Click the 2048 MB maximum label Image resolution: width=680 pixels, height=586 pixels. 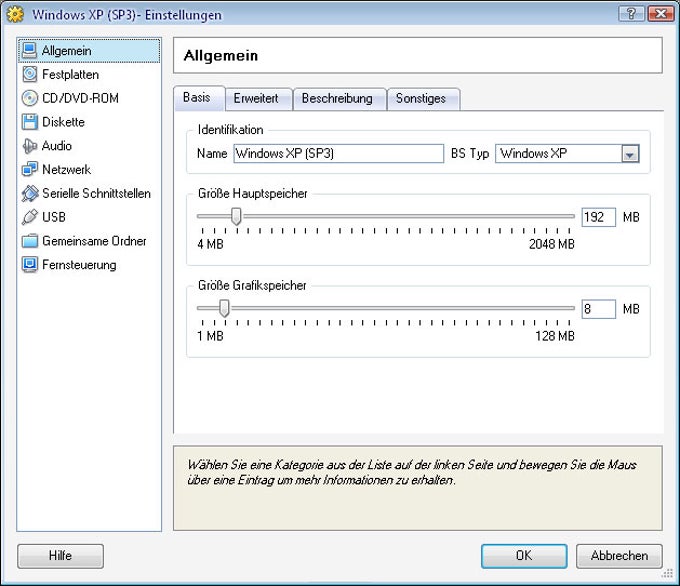point(552,244)
